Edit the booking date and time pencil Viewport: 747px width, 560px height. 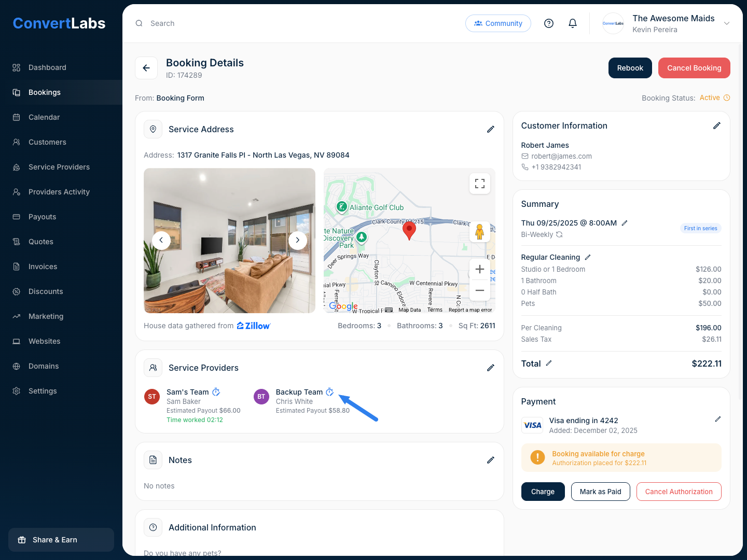[625, 223]
